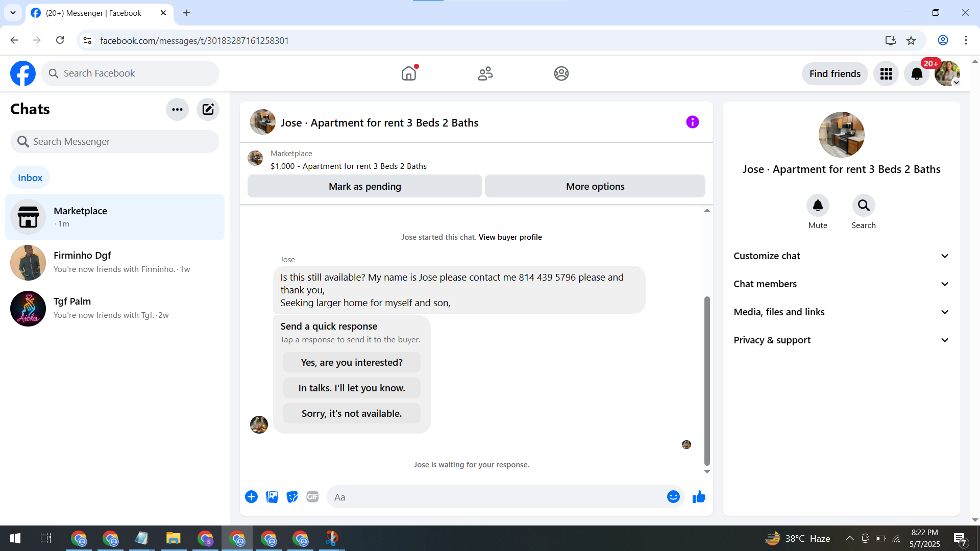980x551 pixels.
Task: Expand Privacy & support section
Action: click(x=841, y=340)
